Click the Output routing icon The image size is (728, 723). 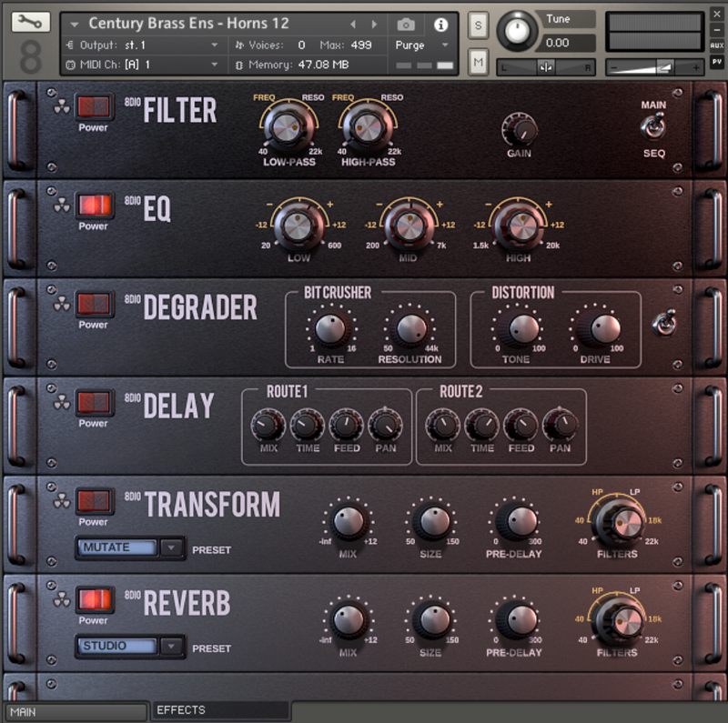tap(70, 45)
